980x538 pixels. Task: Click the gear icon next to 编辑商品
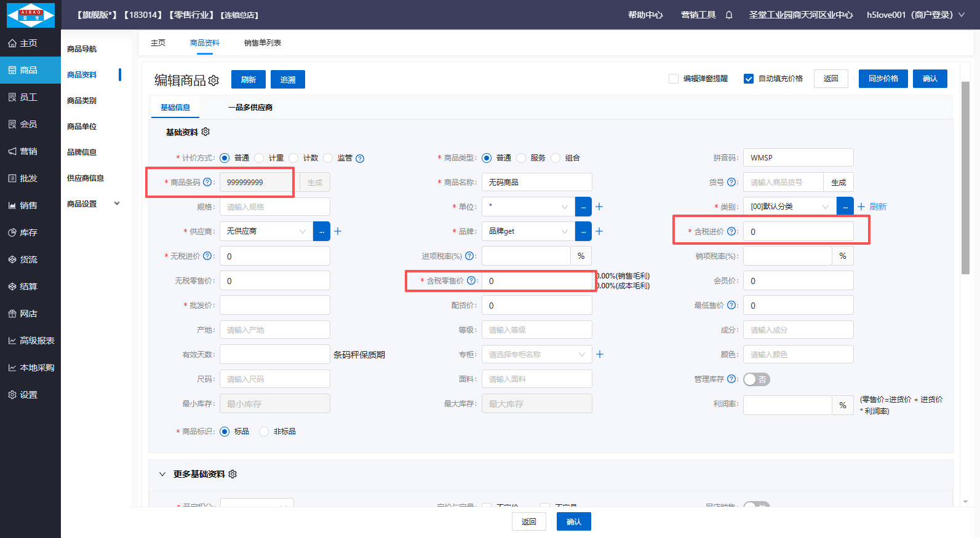(x=213, y=81)
